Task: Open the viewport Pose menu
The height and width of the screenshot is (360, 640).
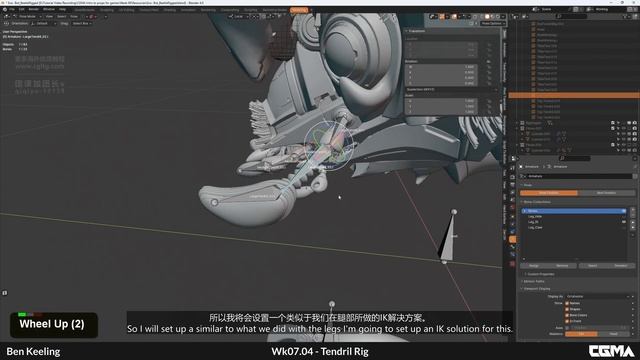Action: click(x=74, y=16)
